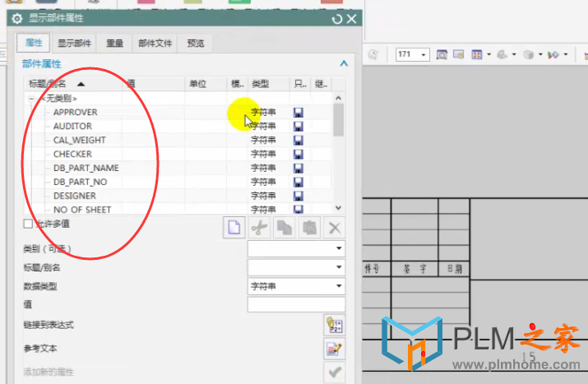The width and height of the screenshot is (588, 384).
Task: Select the DB_PART_NO attribute row
Action: (178, 182)
